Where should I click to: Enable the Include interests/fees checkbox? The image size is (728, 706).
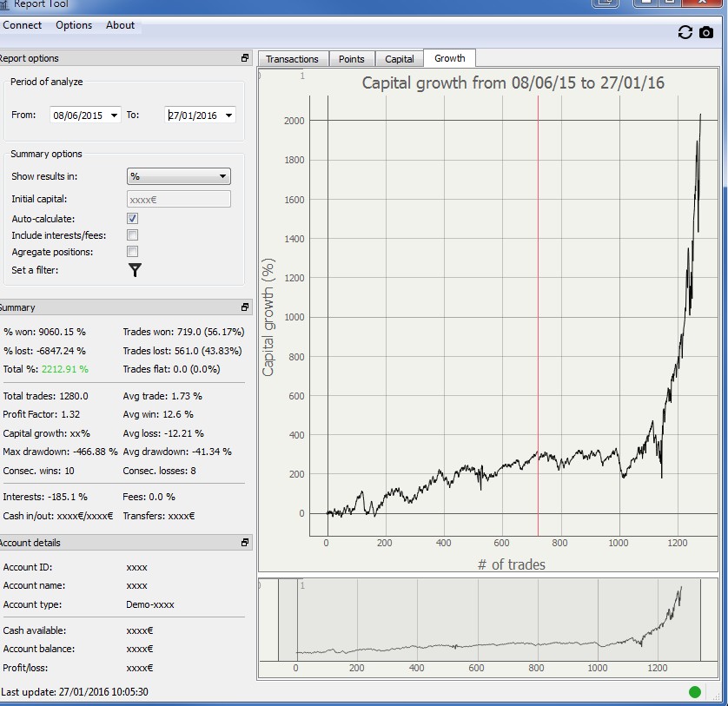click(x=133, y=235)
